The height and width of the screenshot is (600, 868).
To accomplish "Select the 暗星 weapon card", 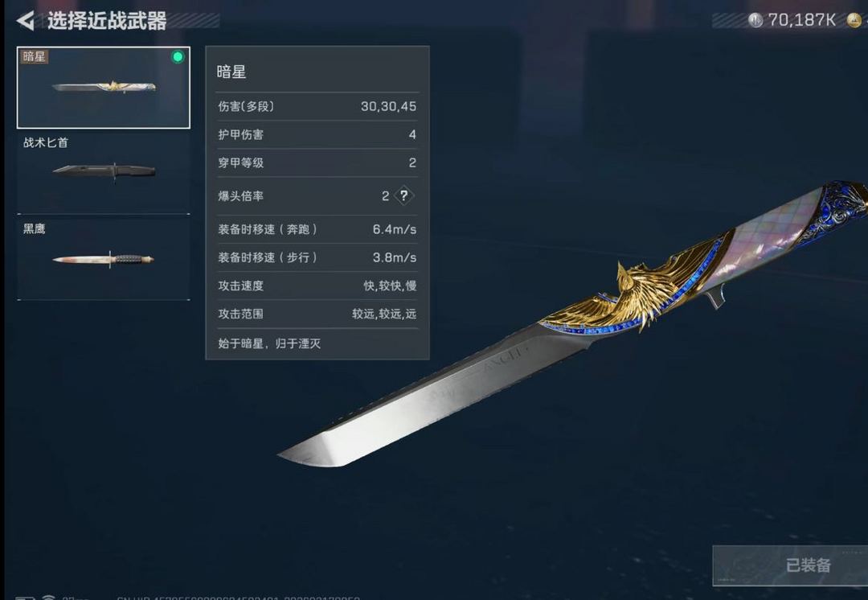I will tap(104, 88).
